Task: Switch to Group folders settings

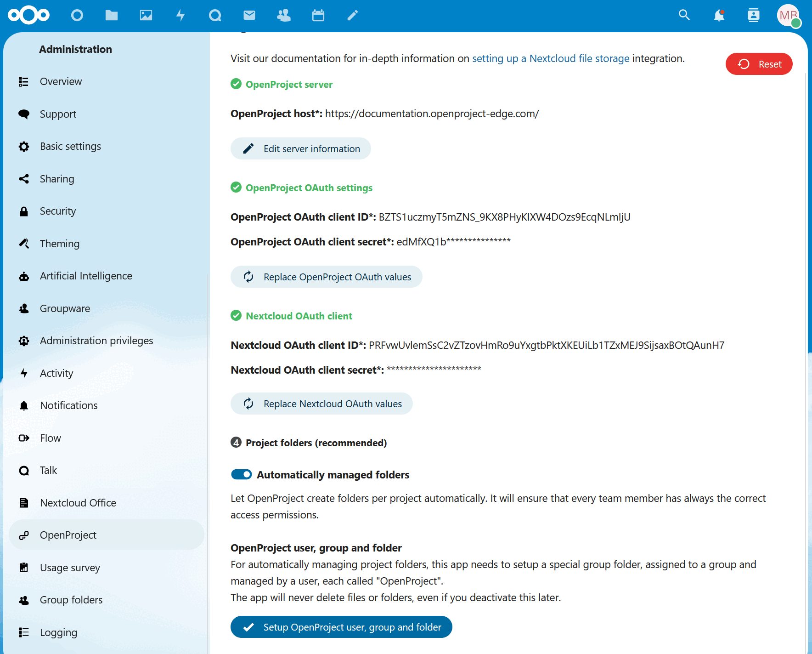Action: tap(71, 600)
